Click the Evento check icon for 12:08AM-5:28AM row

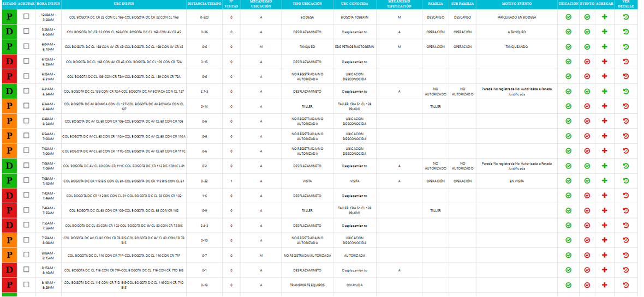tap(587, 17)
